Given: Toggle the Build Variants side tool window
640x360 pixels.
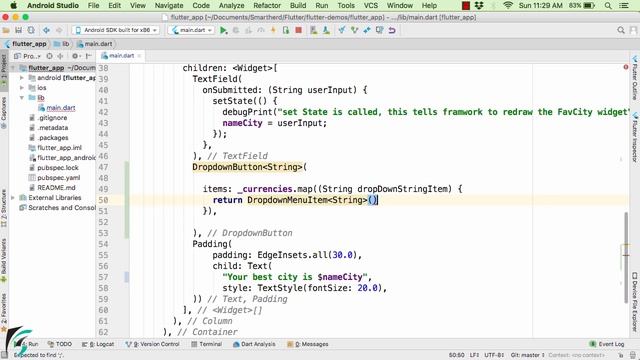Looking at the screenshot, I should pyautogui.click(x=4, y=261).
